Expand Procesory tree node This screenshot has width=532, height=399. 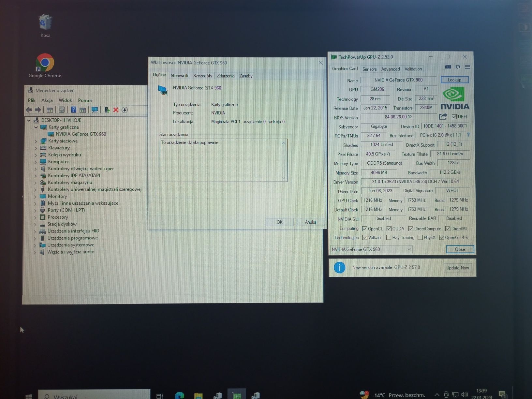coord(36,217)
